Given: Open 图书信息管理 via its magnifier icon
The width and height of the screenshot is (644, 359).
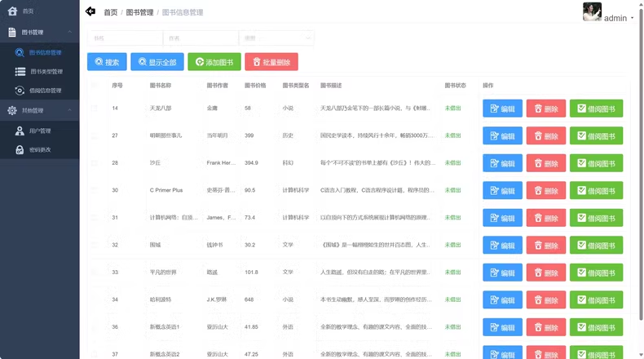Looking at the screenshot, I should (20, 53).
